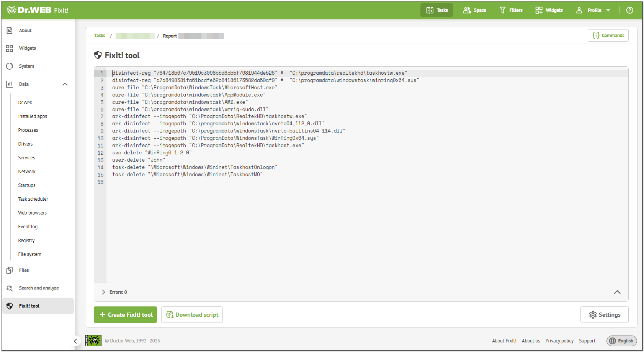
Task: Click the Filters funnel icon
Action: [502, 10]
